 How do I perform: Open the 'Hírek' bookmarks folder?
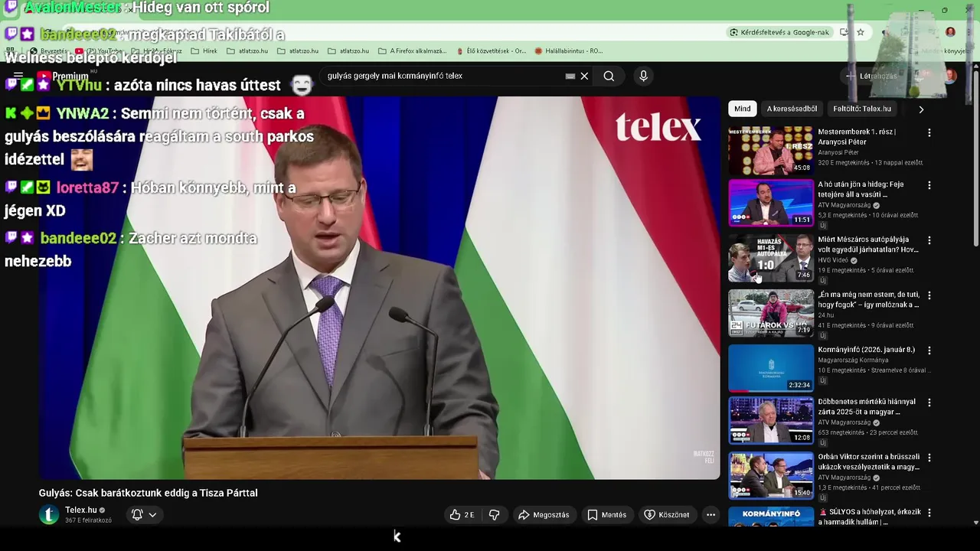[204, 51]
